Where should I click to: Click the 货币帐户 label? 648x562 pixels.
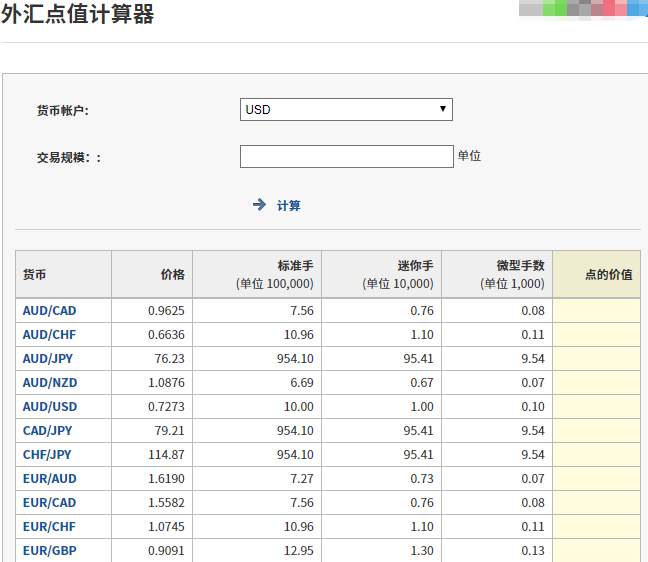(63, 110)
